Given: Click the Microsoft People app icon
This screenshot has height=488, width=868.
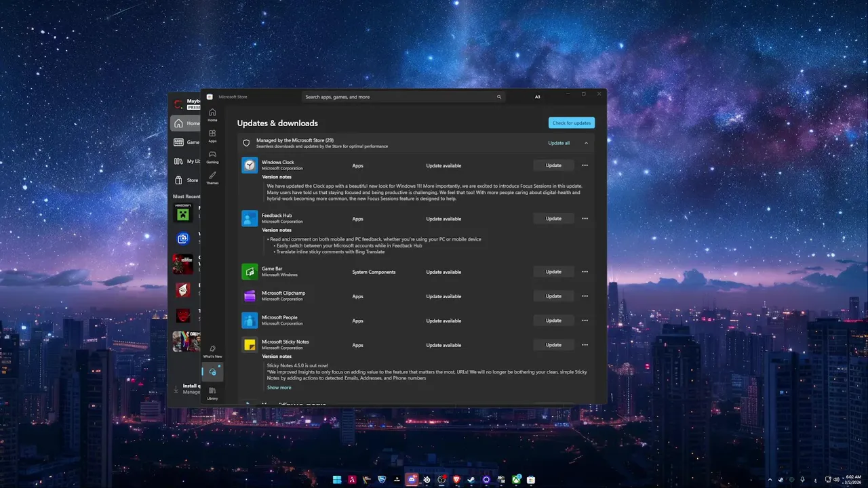Looking at the screenshot, I should pyautogui.click(x=250, y=321).
